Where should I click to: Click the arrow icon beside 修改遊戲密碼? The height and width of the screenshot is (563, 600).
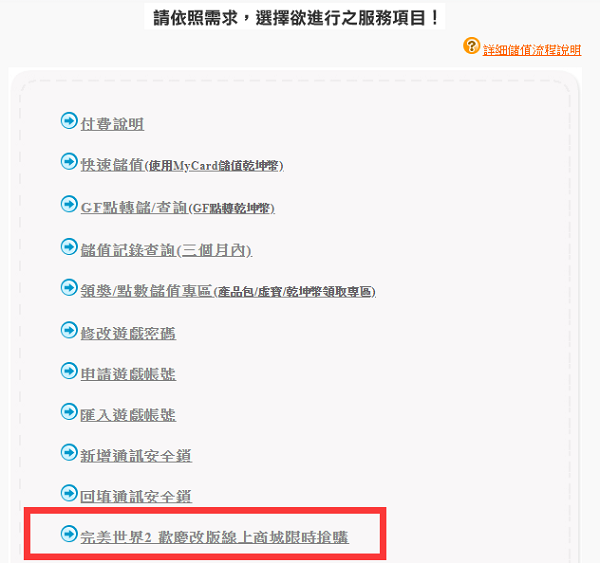69,330
